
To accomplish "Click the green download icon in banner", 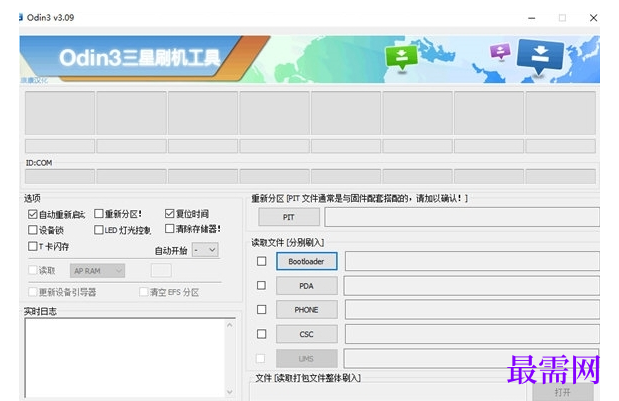I will click(x=401, y=58).
